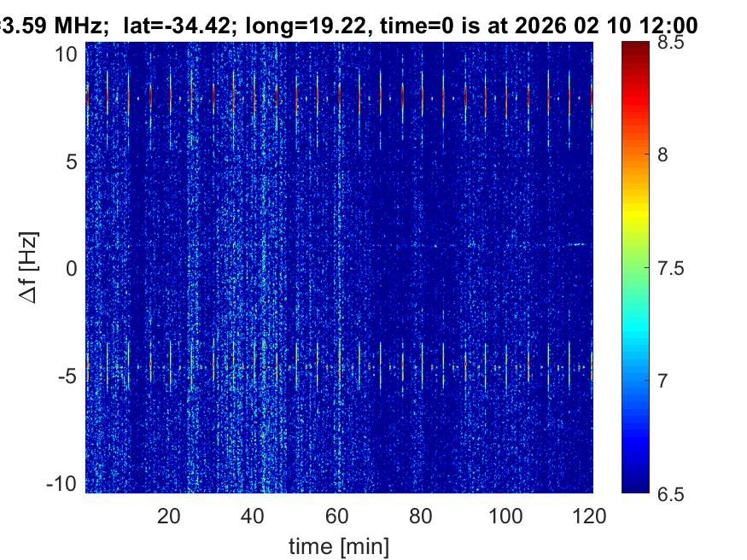Viewport: 747px width, 560px height.
Task: Click the x-axis tick label 80
Action: coord(423,516)
